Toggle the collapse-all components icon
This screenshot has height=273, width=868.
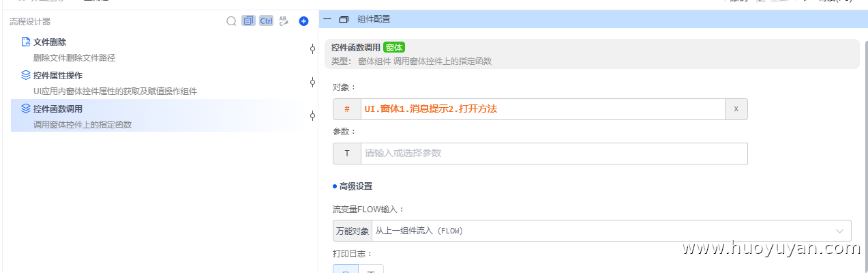click(x=248, y=21)
